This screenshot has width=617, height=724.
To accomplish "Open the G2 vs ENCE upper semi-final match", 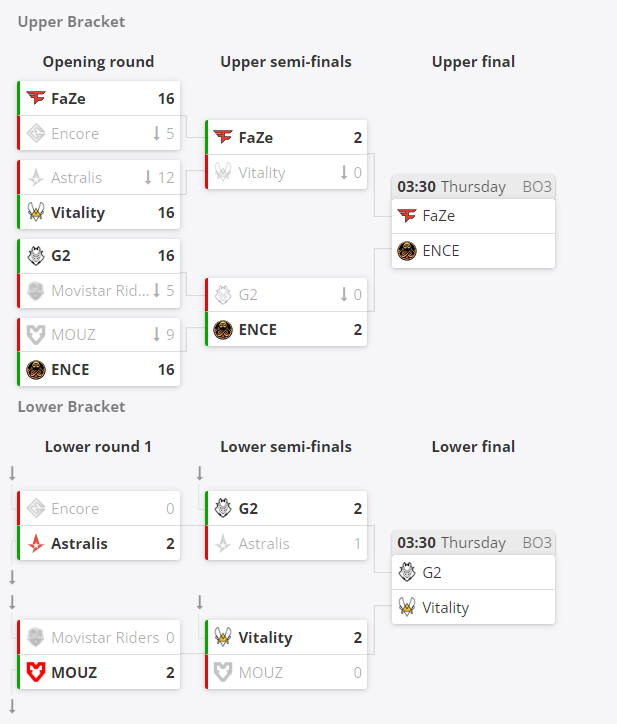I will (x=286, y=312).
